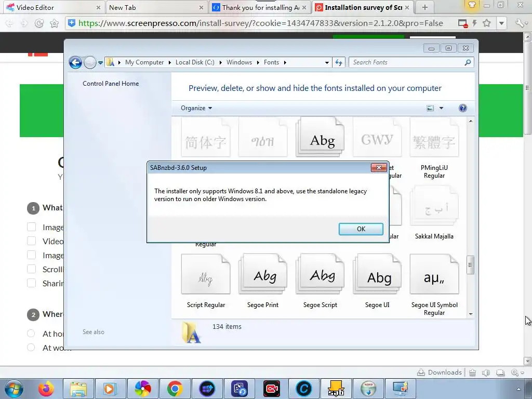Image resolution: width=532 pixels, height=399 pixels.
Task: Click the browser forward arrow
Action: [x=24, y=23]
